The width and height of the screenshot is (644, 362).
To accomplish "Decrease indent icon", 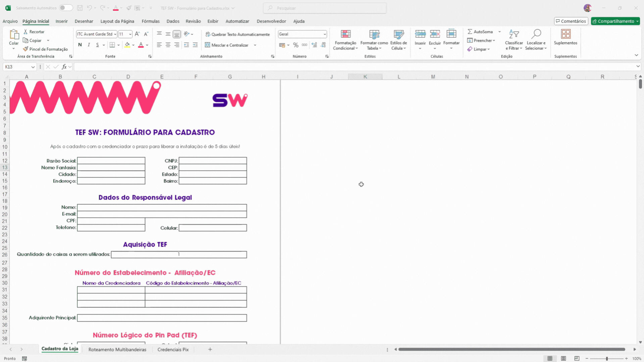I will [187, 45].
